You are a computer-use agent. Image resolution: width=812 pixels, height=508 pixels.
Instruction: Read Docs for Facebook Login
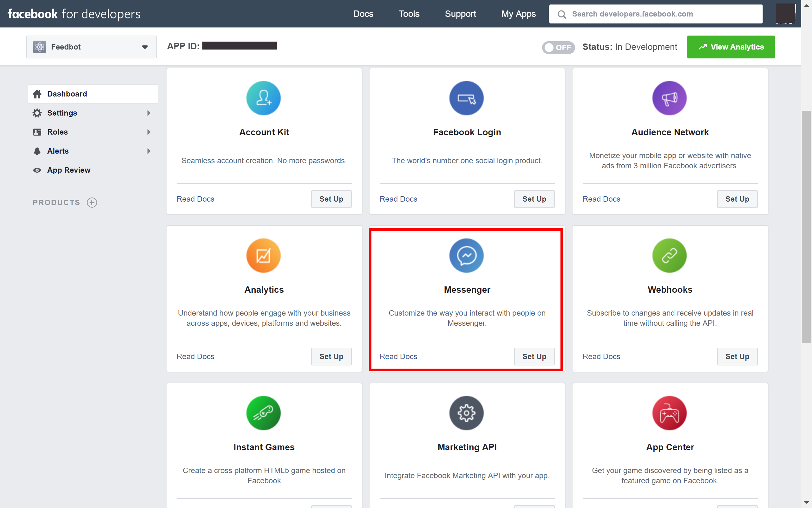[x=398, y=199]
